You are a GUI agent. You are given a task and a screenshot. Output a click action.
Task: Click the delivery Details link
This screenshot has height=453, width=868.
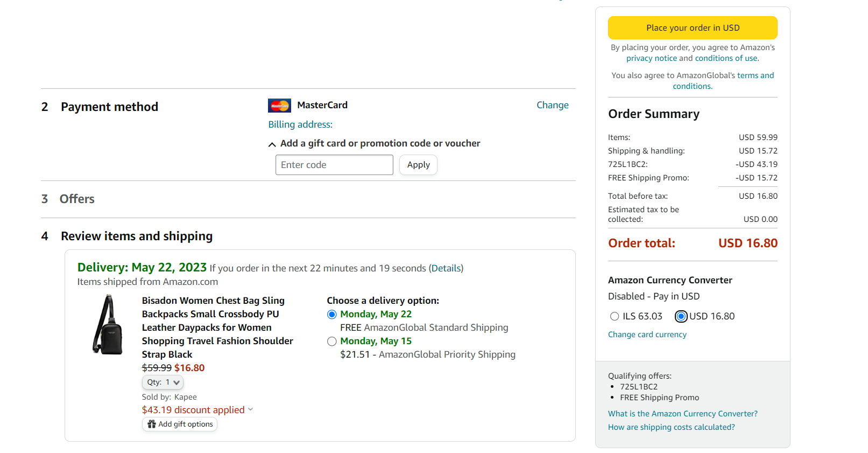[446, 268]
